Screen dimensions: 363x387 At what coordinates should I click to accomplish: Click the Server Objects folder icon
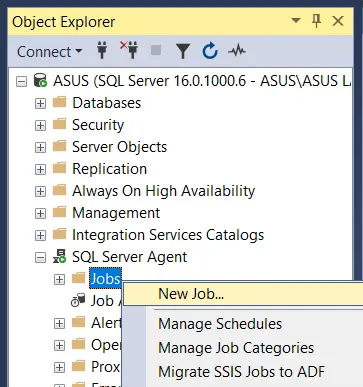[60, 146]
